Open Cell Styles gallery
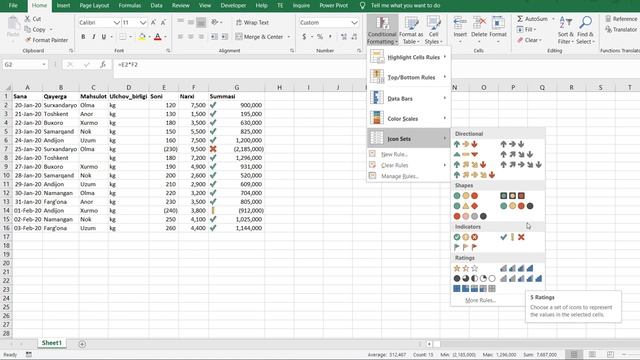Image resolution: width=640 pixels, height=360 pixels. (x=433, y=30)
